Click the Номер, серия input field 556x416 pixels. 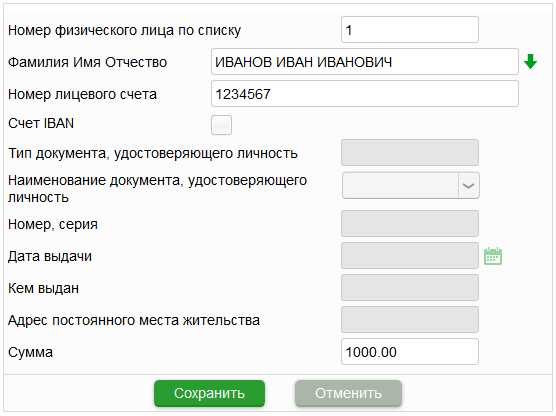[410, 224]
